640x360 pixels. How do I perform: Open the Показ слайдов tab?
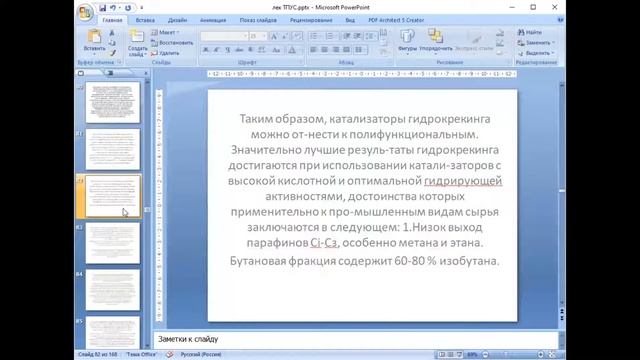[x=258, y=20]
